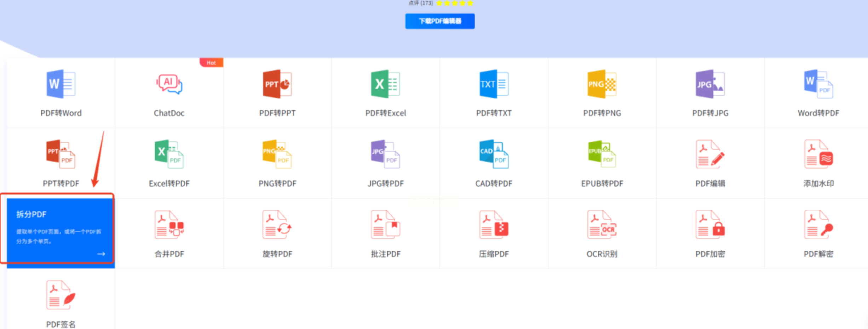Click the PPT转PDF tool icon
This screenshot has height=329, width=868.
click(x=61, y=154)
